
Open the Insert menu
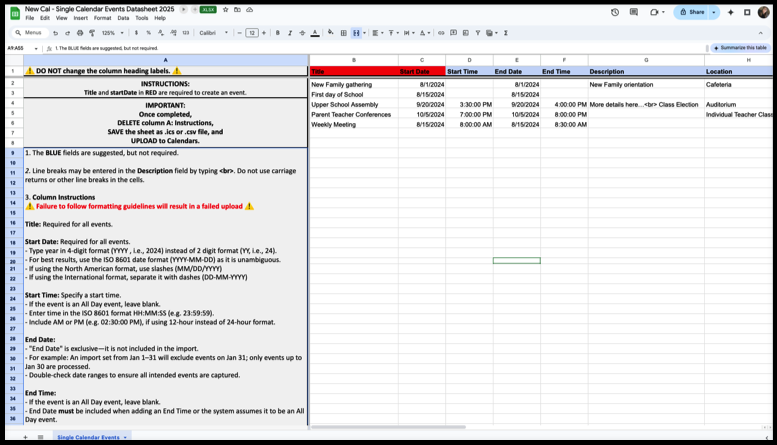tap(80, 18)
